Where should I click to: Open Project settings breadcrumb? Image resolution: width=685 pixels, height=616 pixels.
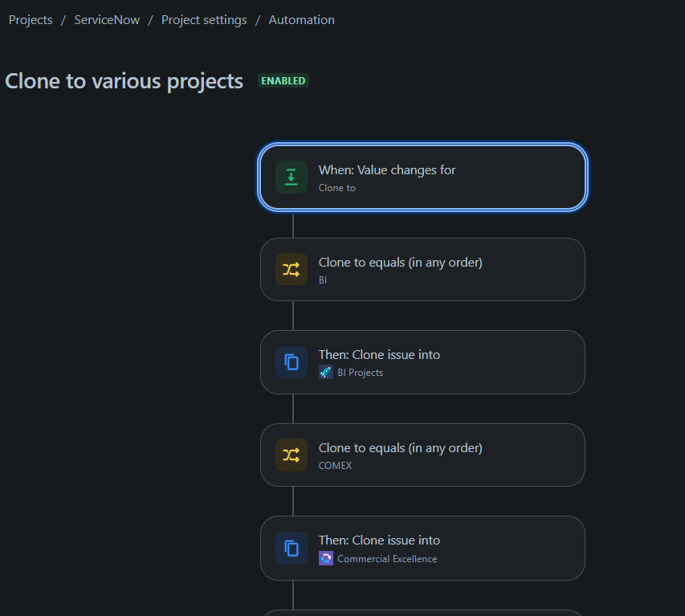[x=204, y=20]
